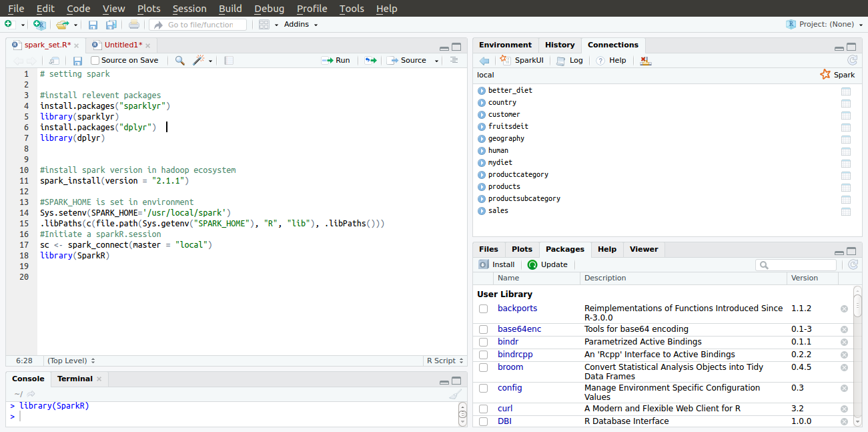Remove the backports package
This screenshot has width=868, height=432.
844,308
